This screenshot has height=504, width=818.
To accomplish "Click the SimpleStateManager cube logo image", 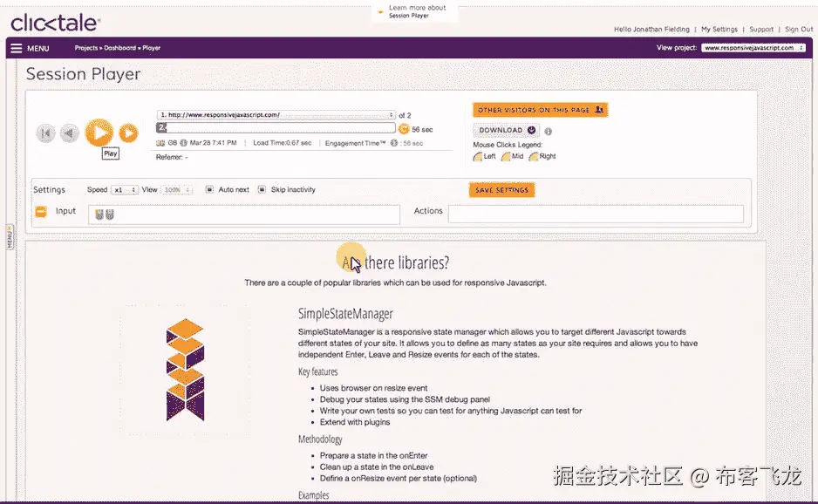I will click(185, 370).
